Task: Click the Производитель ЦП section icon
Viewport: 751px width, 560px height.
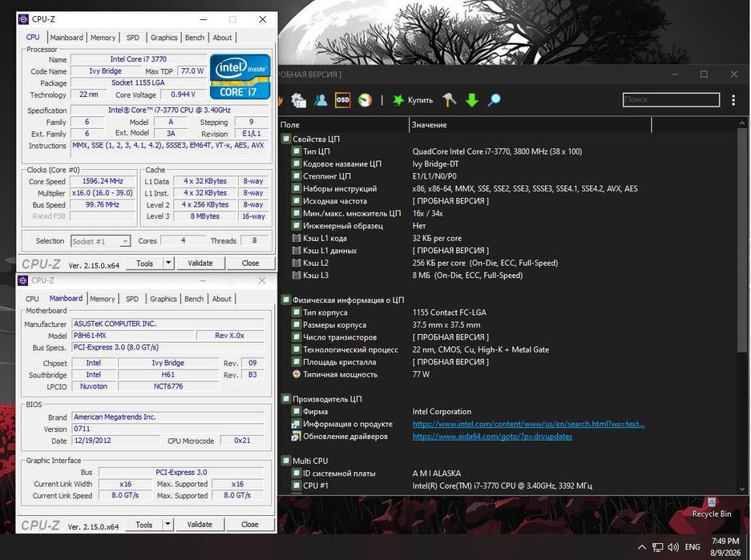Action: (x=286, y=399)
